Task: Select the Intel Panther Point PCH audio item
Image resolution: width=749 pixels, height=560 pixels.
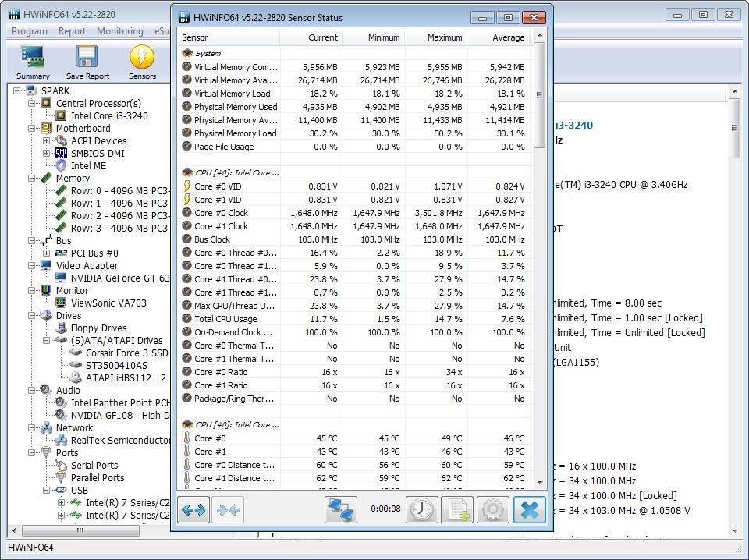Action: [x=120, y=402]
